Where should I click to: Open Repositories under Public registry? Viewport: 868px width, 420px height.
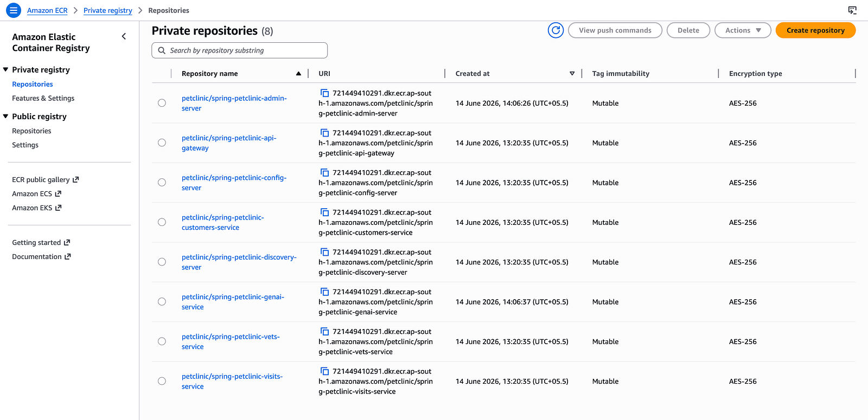coord(31,131)
